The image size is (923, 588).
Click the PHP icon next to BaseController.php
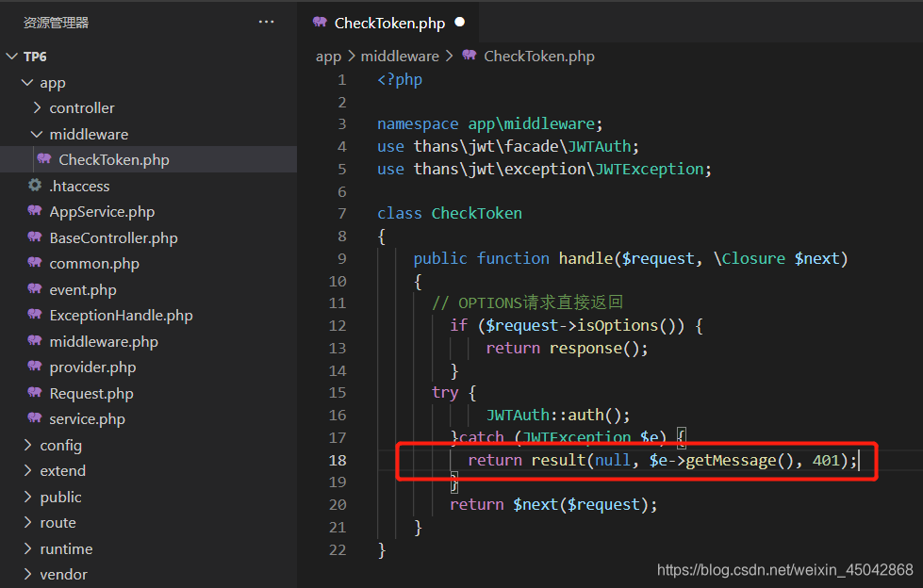click(x=35, y=237)
